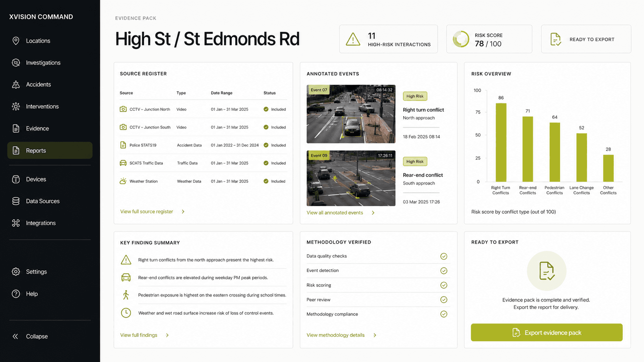Open the Reports menu item
The height and width of the screenshot is (362, 644).
[50, 150]
